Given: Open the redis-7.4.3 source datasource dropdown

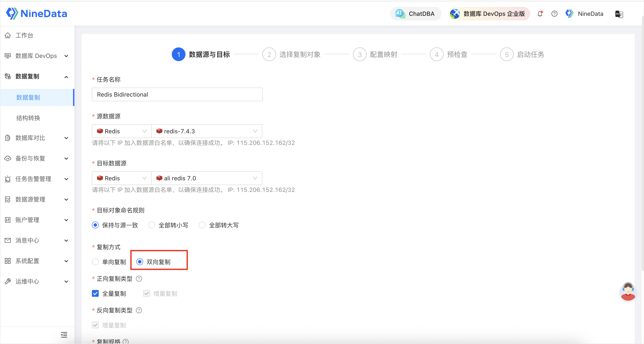Looking at the screenshot, I should coord(207,131).
